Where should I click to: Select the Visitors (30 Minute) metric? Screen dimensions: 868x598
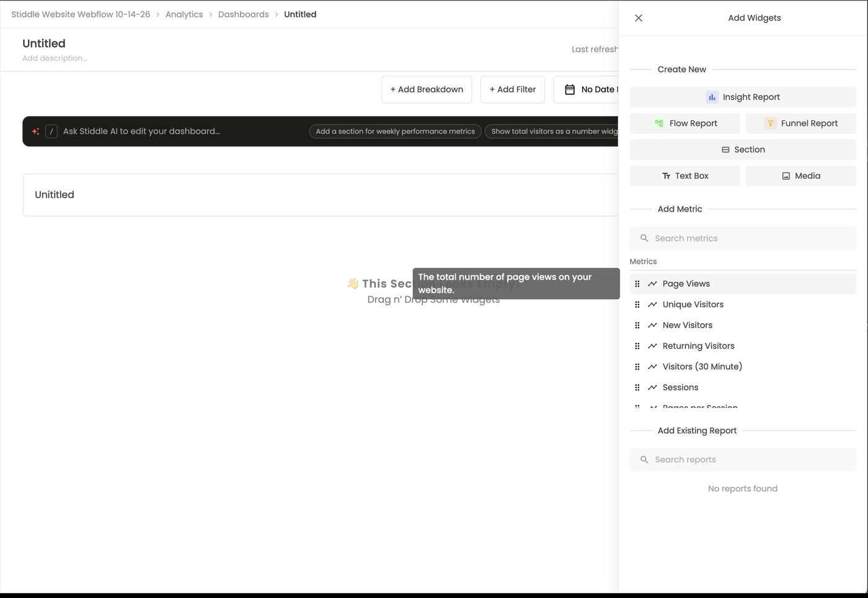pyautogui.click(x=743, y=367)
